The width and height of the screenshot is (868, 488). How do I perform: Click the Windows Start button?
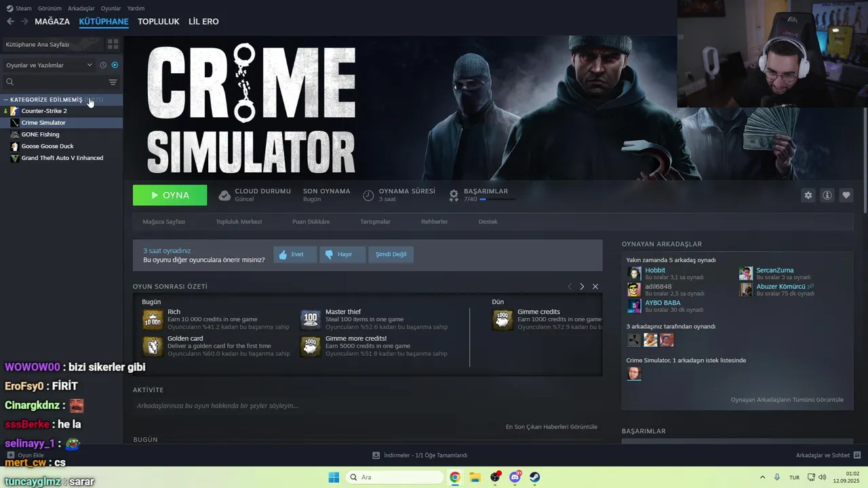pos(334,477)
